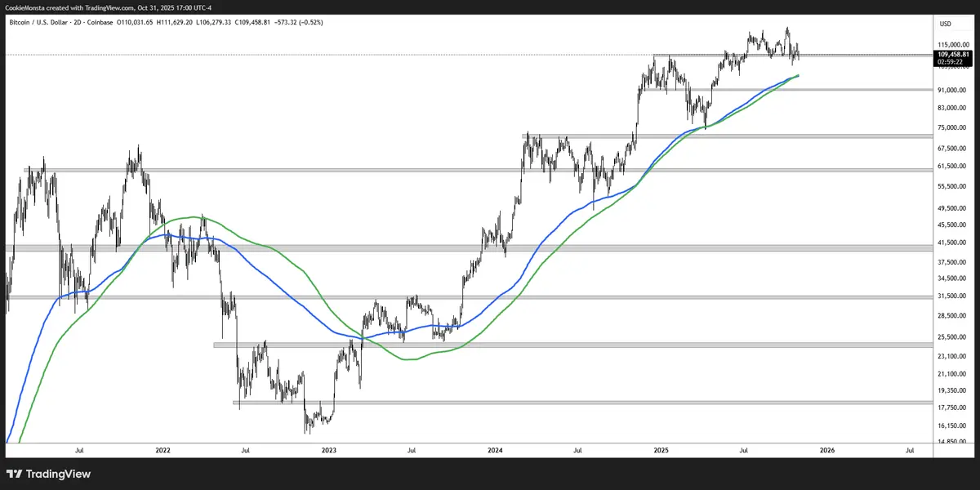This screenshot has width=980, height=490.
Task: Click the current price tag 109,458.81
Action: coord(953,54)
